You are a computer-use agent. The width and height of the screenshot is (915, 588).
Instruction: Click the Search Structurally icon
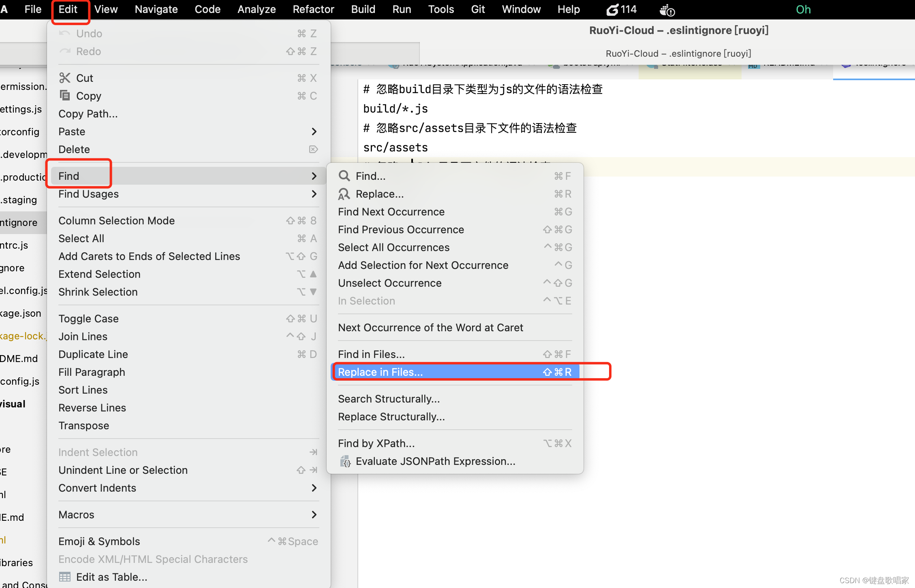(x=389, y=398)
